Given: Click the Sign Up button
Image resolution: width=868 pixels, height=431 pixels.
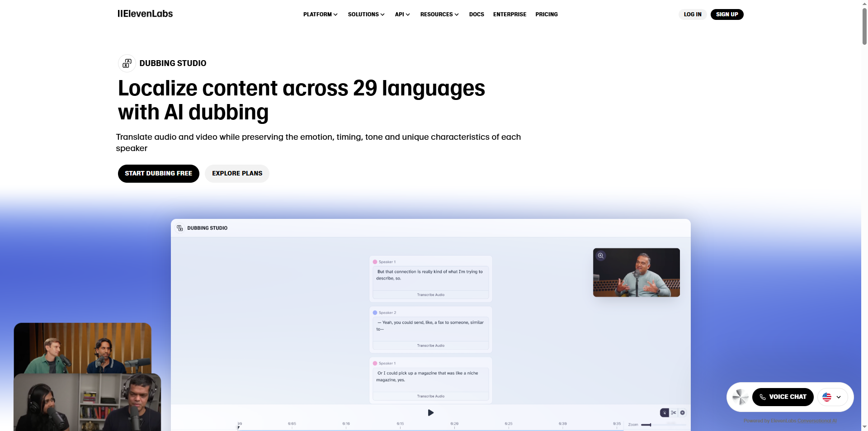Looking at the screenshot, I should tap(726, 14).
